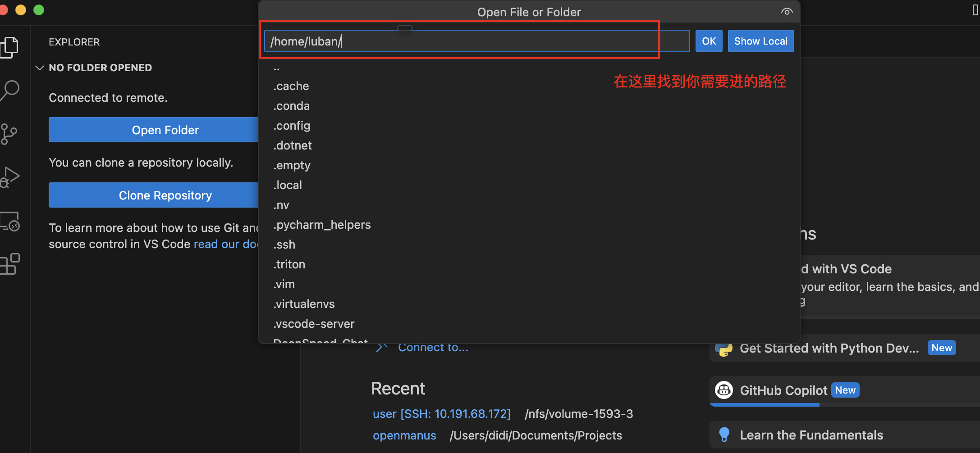
Task: Click the OK button in the dialog
Action: (x=709, y=41)
